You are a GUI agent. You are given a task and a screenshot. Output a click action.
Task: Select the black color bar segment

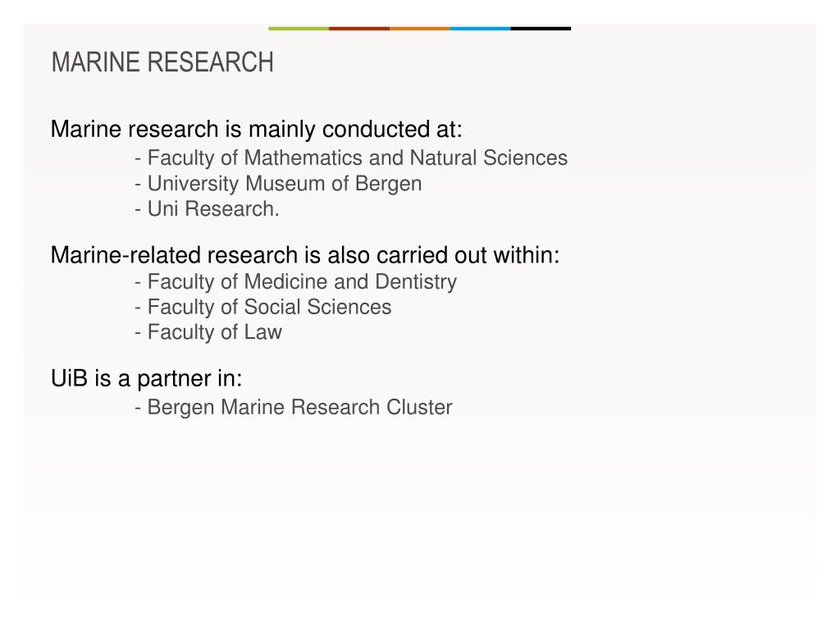point(541,29)
